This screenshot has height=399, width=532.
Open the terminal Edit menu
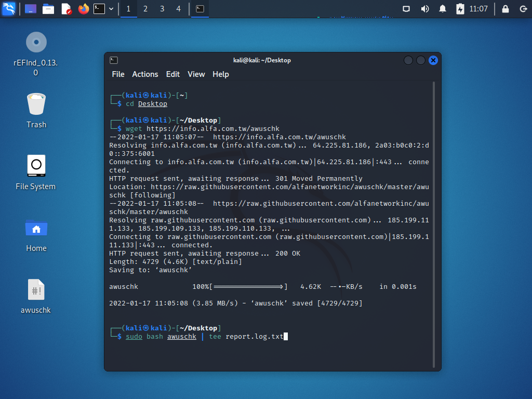click(x=172, y=74)
